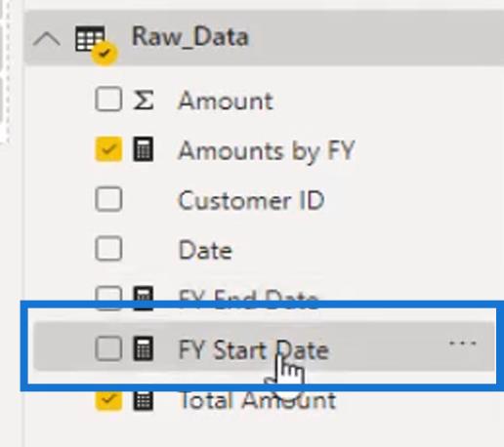Enable the Date field checkbox

[108, 249]
